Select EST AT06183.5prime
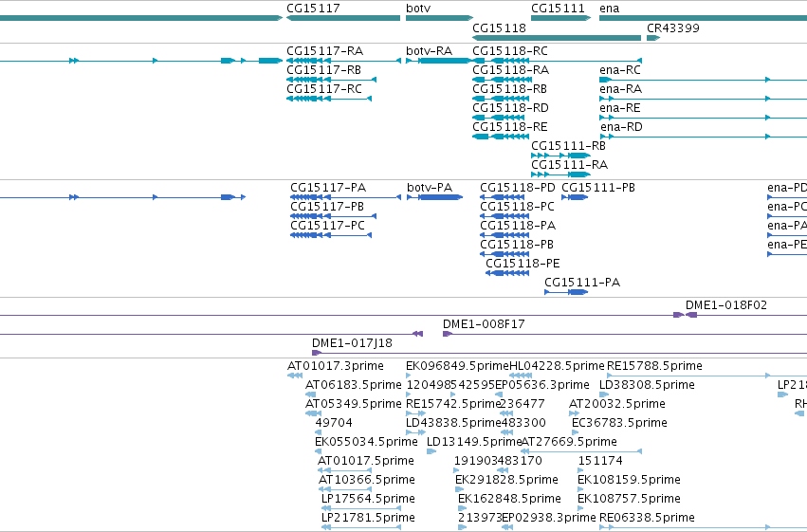The image size is (807, 532). pyautogui.click(x=354, y=385)
